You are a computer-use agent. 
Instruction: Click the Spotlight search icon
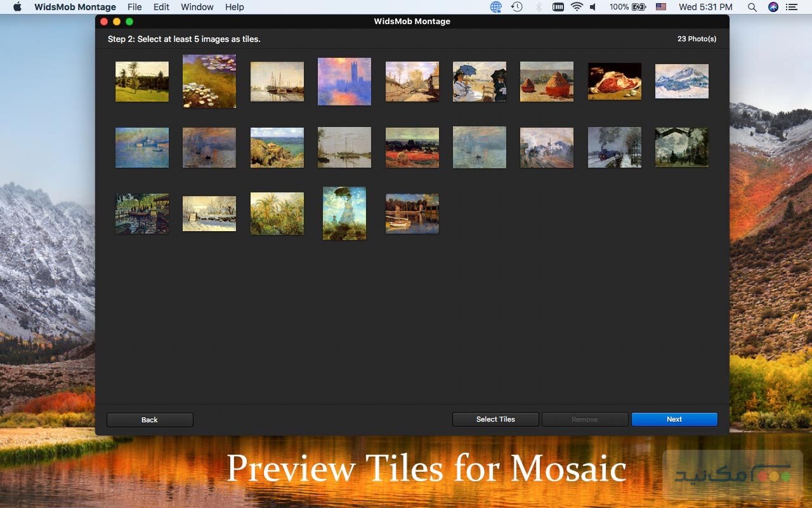pyautogui.click(x=752, y=7)
